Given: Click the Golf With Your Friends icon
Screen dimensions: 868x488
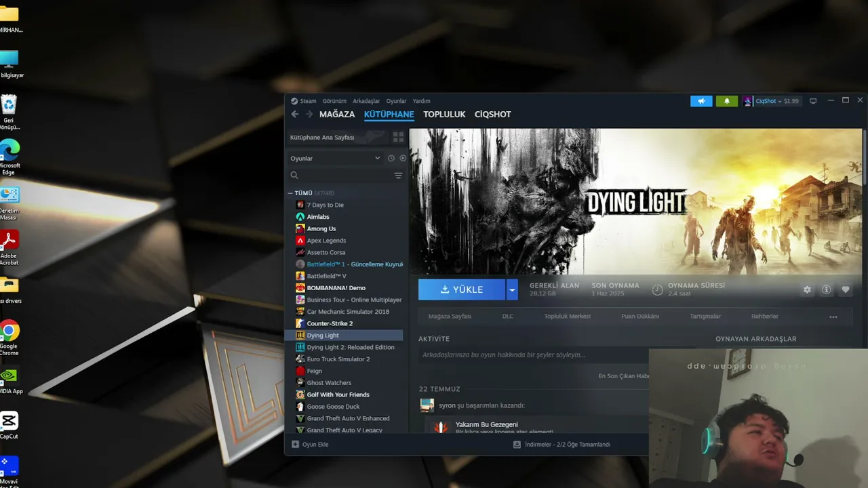Looking at the screenshot, I should 300,394.
